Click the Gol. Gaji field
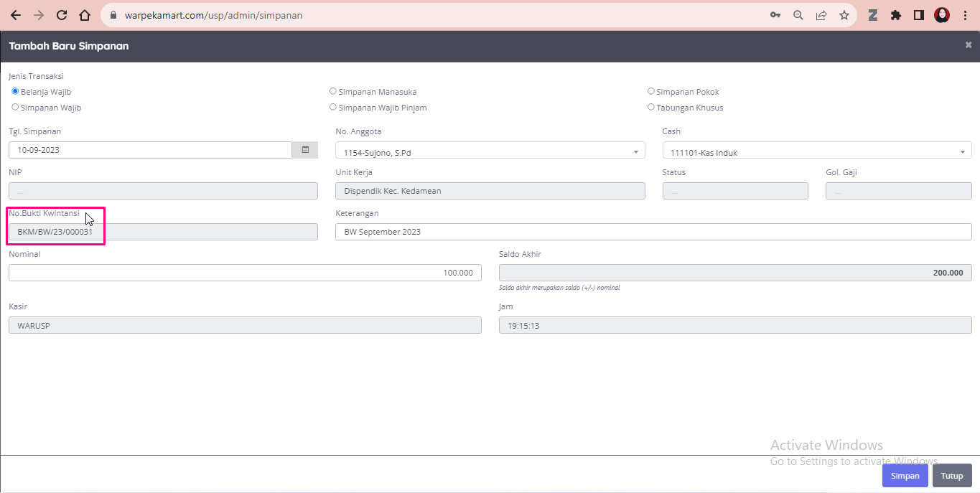Viewport: 980px width, 493px height. tap(899, 191)
